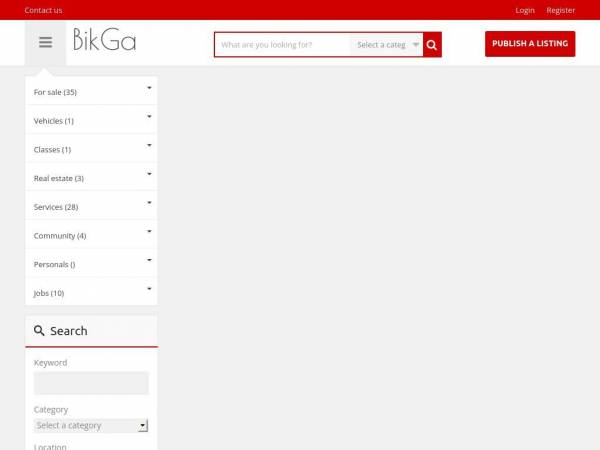The height and width of the screenshot is (450, 600).
Task: Click the Keyword input field
Action: click(91, 383)
